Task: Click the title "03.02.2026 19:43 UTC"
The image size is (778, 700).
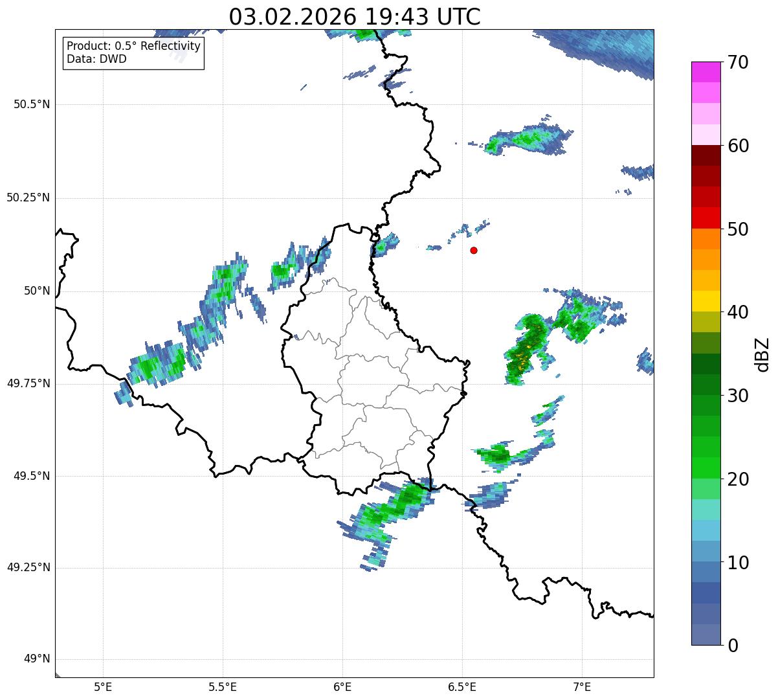Action: point(355,17)
